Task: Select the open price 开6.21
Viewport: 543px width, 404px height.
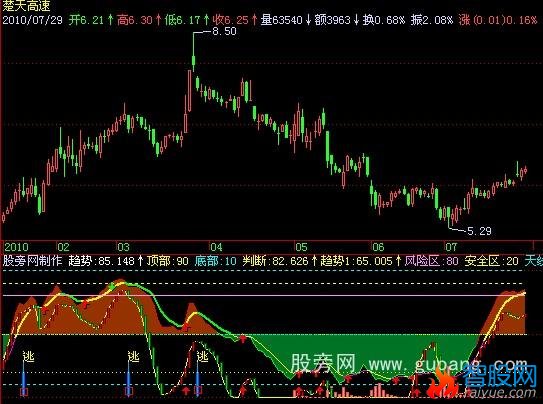Action: tap(86, 20)
